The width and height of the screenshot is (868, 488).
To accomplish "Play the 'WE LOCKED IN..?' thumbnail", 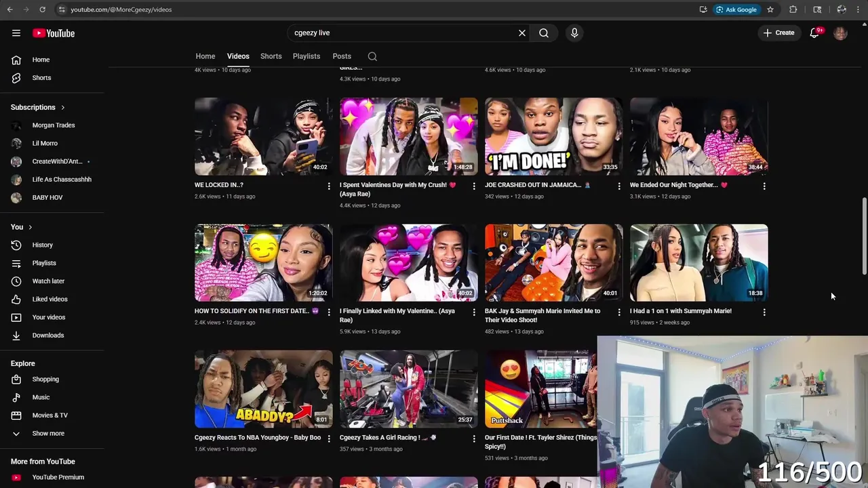I will 264,136.
